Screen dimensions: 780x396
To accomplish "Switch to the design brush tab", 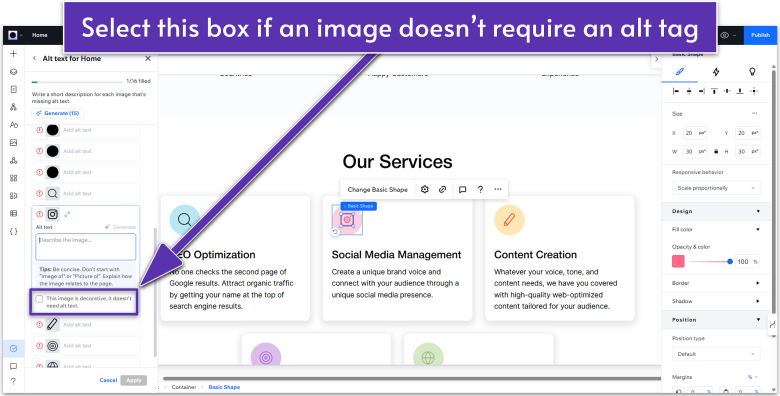I will point(680,72).
